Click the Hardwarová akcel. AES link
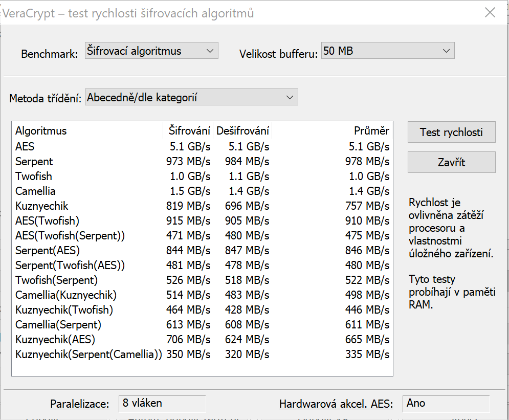This screenshot has height=420, width=509. tap(336, 404)
